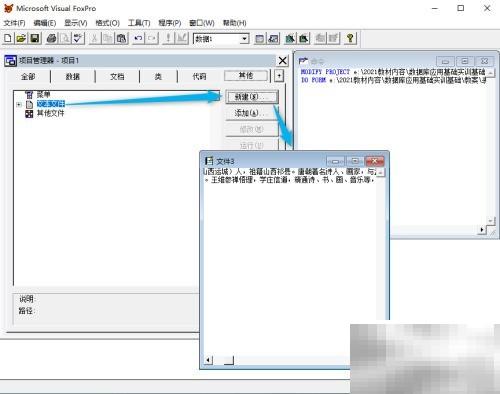Click the Open folder toolbar icon
Viewport: 500px width, 394px height.
click(x=21, y=38)
